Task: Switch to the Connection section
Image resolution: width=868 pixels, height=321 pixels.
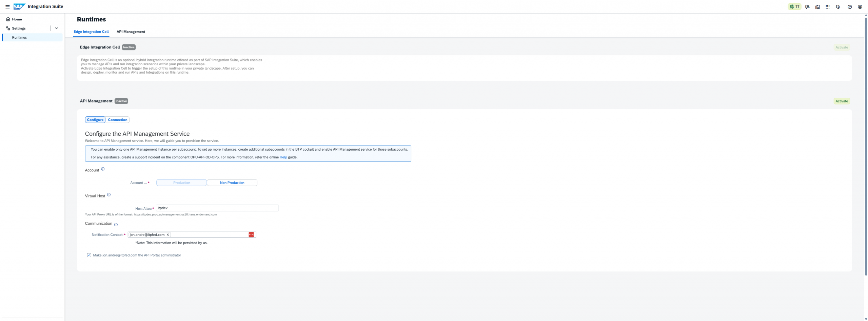Action: point(118,120)
